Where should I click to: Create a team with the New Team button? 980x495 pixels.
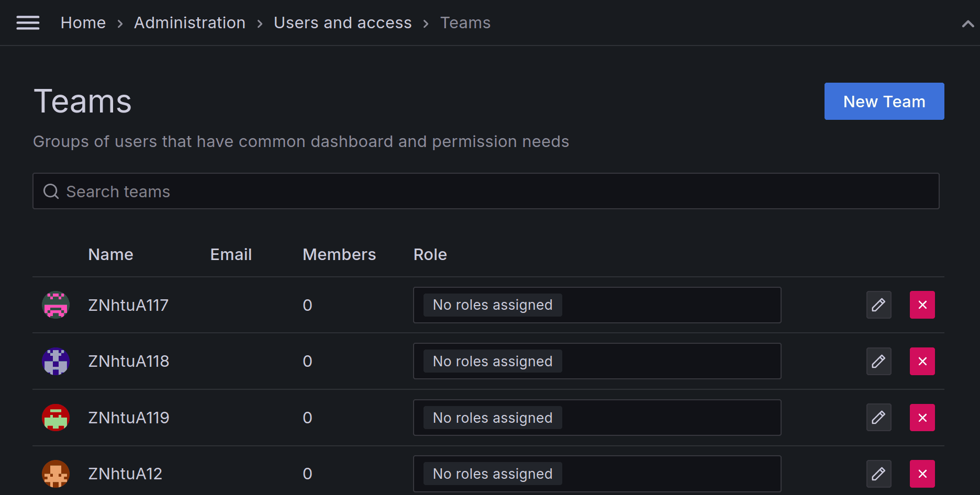coord(884,101)
